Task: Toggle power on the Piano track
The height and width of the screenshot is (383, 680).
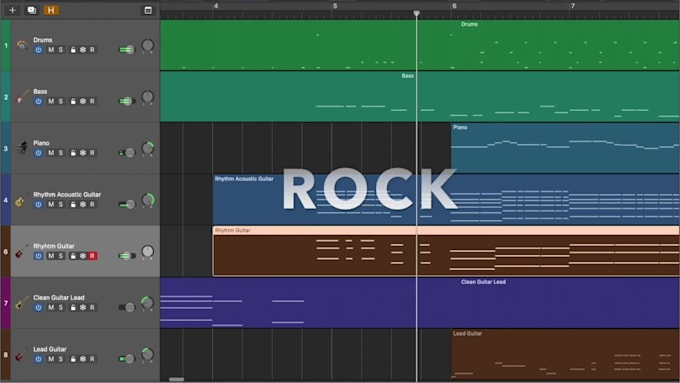Action: [x=39, y=153]
